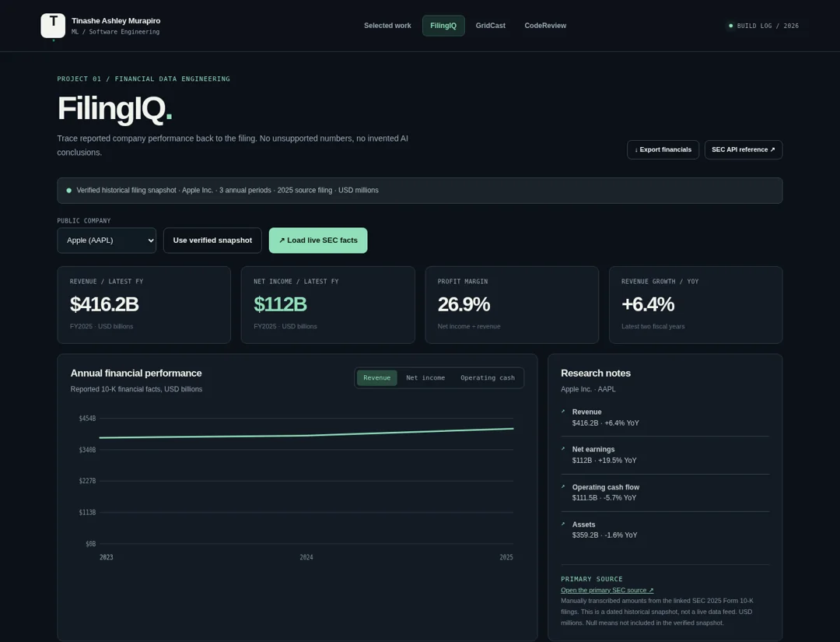This screenshot has width=840, height=642.
Task: Click the revenue line in the chart
Action: click(306, 435)
